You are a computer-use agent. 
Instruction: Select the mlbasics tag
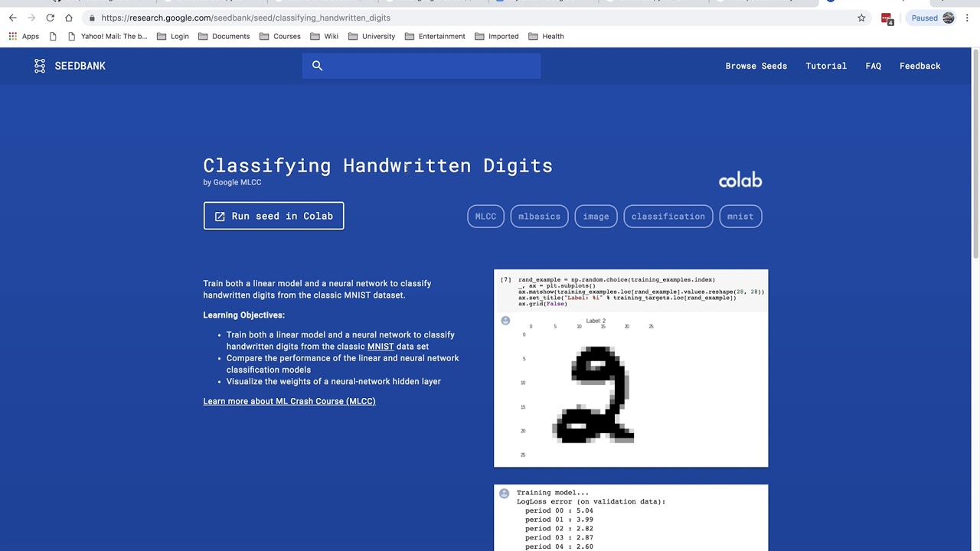539,217
